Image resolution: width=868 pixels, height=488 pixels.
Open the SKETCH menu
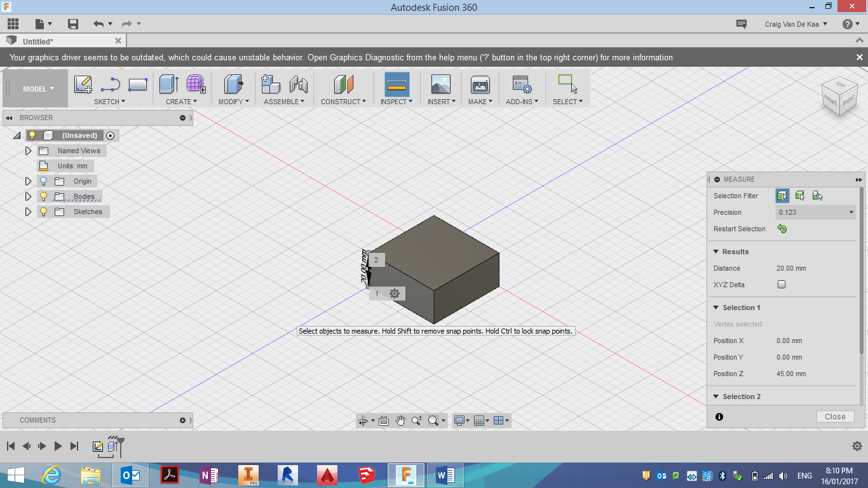pyautogui.click(x=109, y=102)
